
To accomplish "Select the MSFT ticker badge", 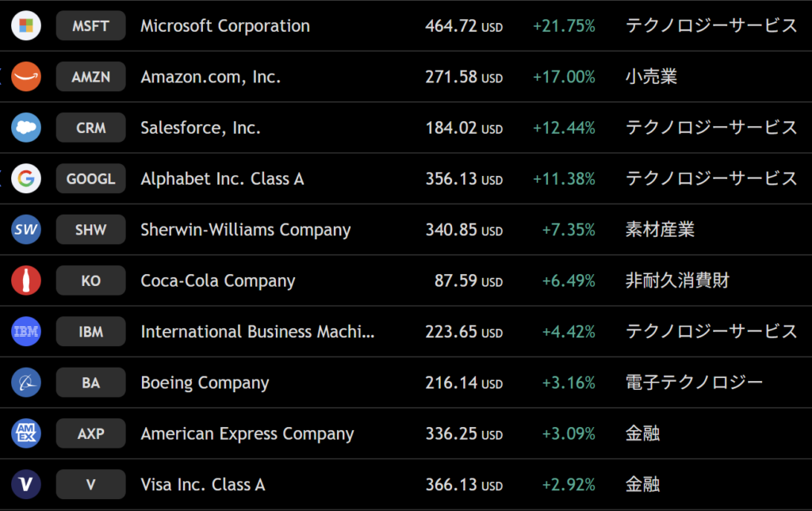I will pos(90,25).
